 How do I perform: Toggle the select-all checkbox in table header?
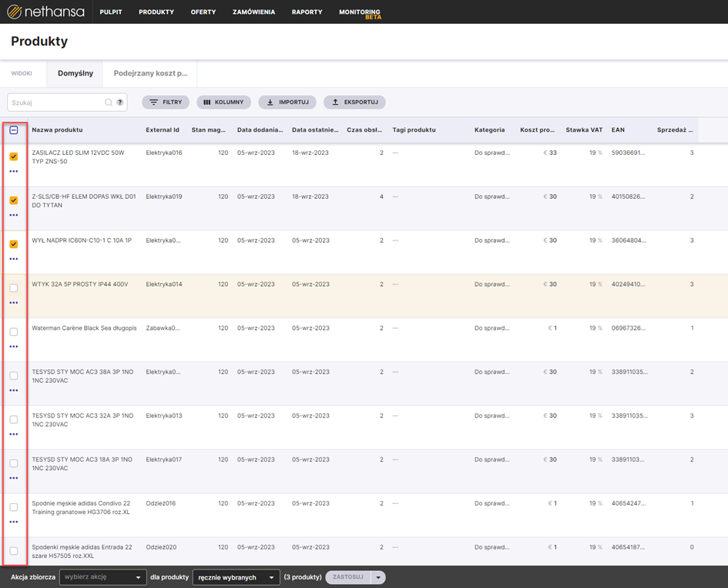pos(14,130)
